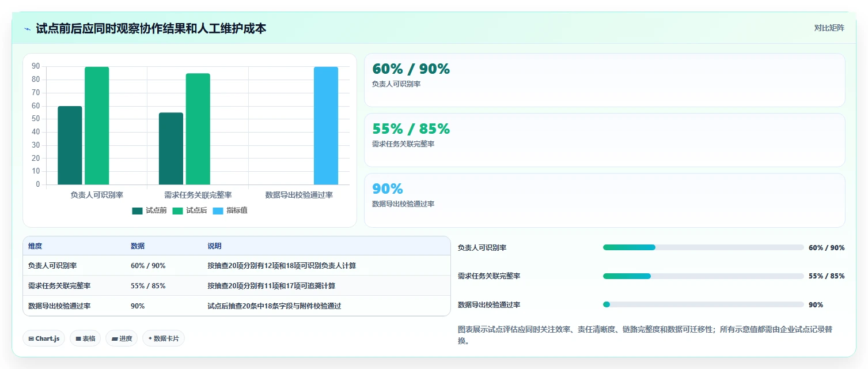Toggle the 指标值 legend swatch
The width and height of the screenshot is (868, 369).
(x=218, y=210)
